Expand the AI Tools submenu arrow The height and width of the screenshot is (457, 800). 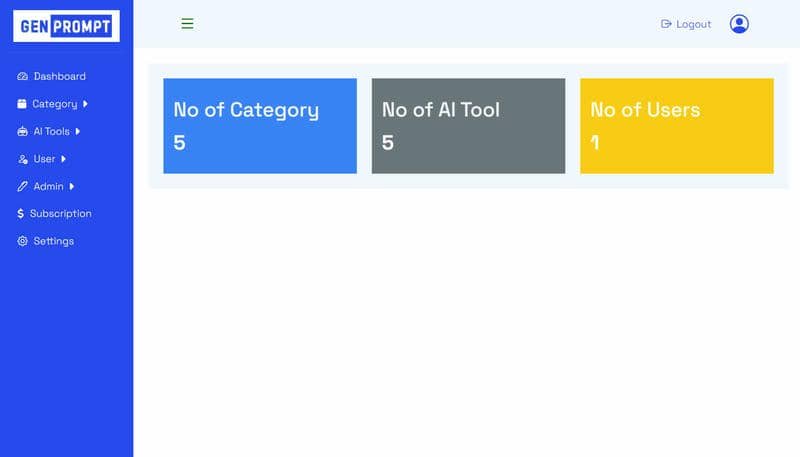click(x=78, y=132)
